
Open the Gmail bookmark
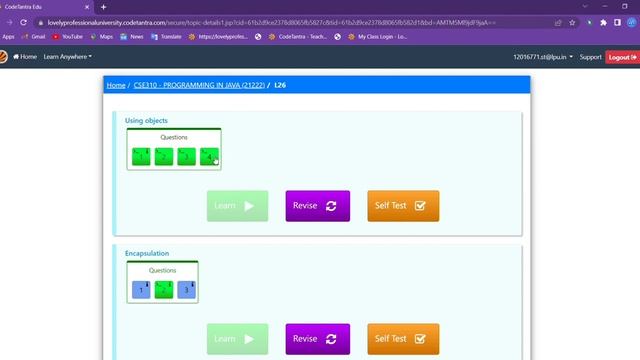point(33,37)
